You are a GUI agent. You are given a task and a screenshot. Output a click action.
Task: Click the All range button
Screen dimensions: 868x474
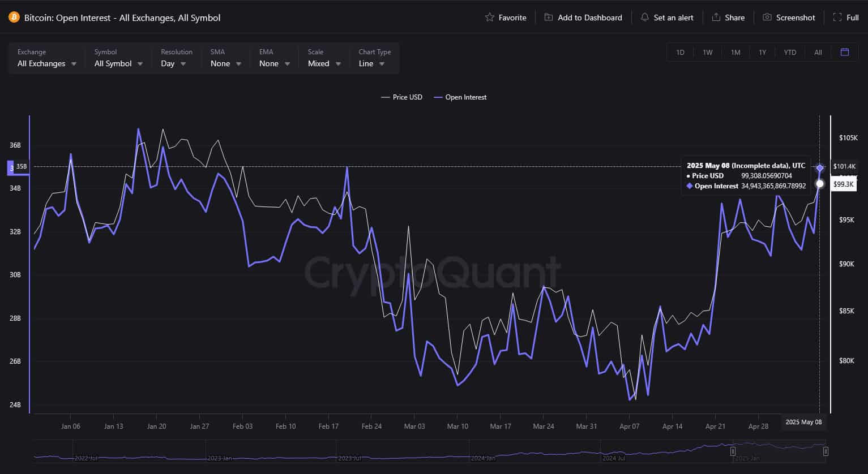[818, 52]
